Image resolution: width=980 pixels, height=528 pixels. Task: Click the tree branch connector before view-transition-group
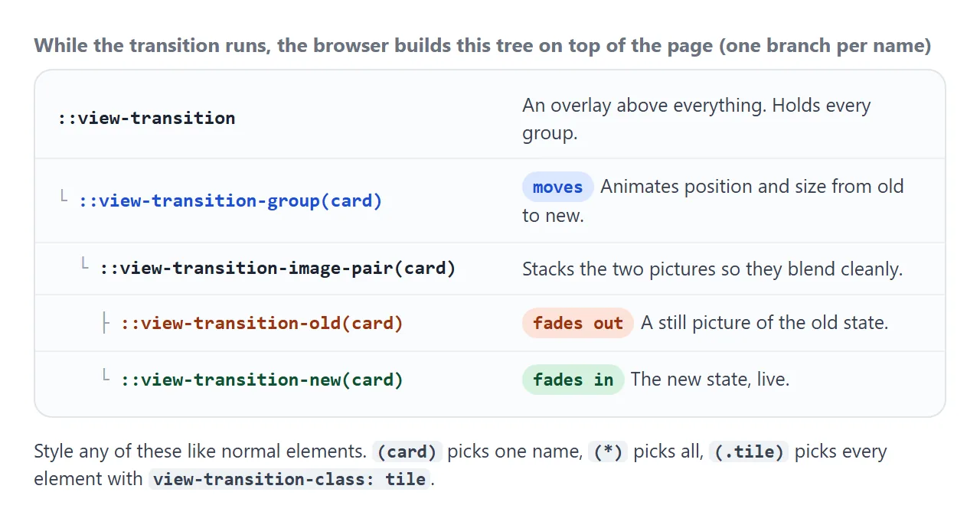pyautogui.click(x=65, y=197)
